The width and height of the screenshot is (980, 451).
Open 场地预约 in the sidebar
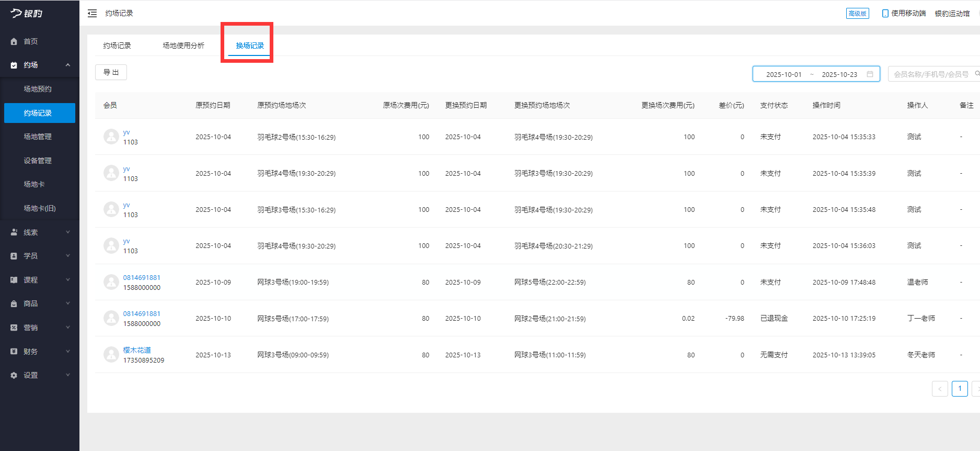[38, 89]
